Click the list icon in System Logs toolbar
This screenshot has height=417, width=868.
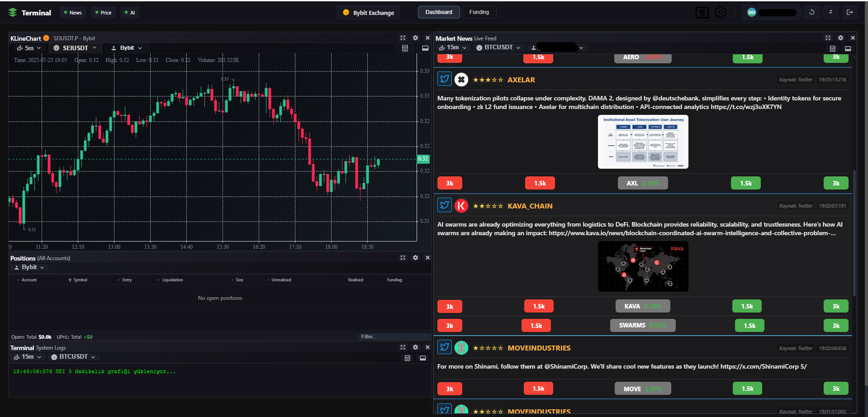coord(407,358)
